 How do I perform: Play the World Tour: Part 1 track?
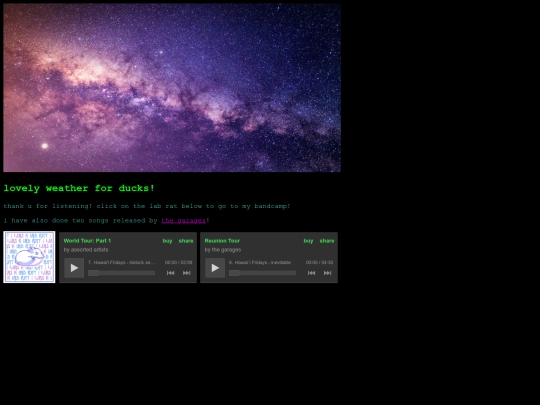coord(74,268)
